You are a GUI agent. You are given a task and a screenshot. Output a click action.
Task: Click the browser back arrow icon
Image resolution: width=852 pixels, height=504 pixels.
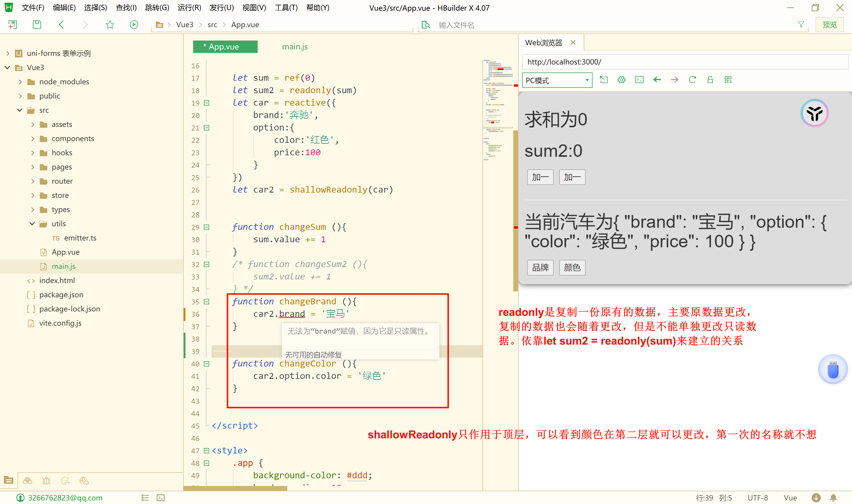click(657, 80)
